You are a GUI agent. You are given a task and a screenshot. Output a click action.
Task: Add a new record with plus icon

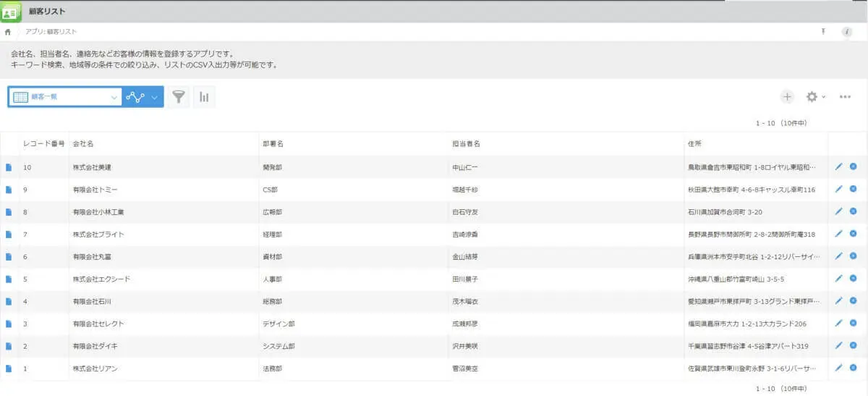coord(787,97)
